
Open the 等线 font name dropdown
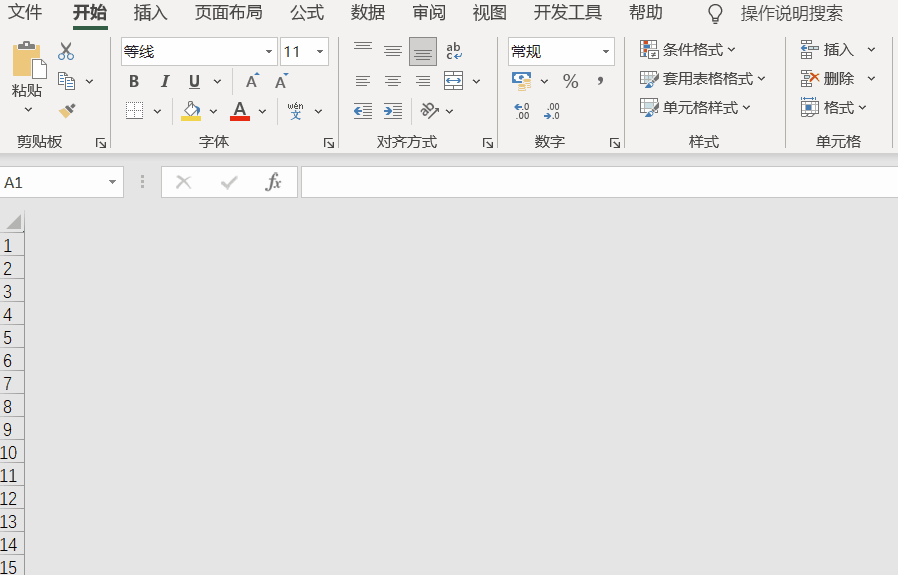pos(269,52)
